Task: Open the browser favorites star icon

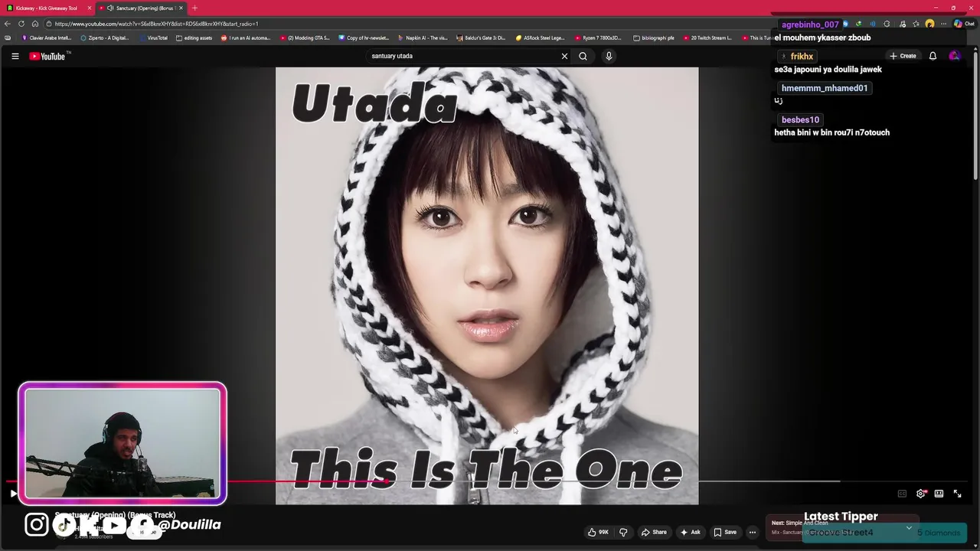Action: (x=916, y=24)
